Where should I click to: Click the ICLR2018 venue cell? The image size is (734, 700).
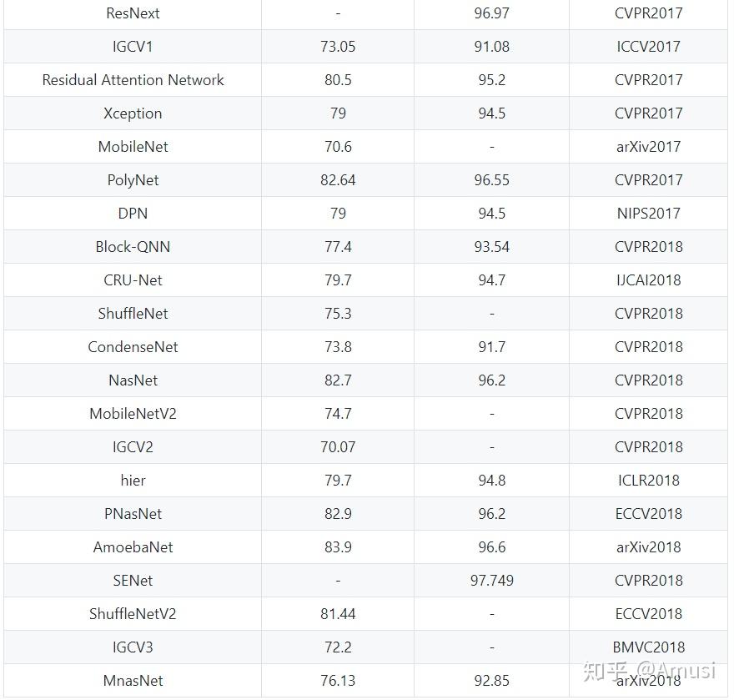pos(648,481)
